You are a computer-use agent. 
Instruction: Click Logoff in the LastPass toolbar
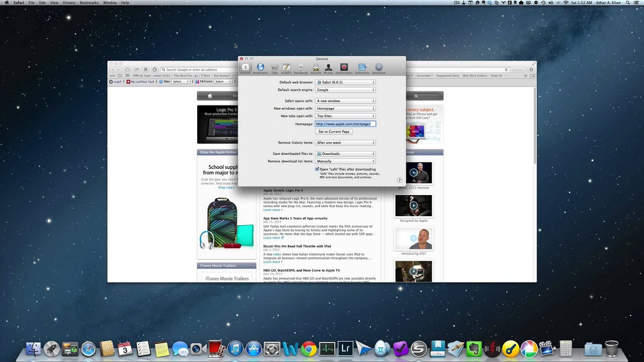116,81
